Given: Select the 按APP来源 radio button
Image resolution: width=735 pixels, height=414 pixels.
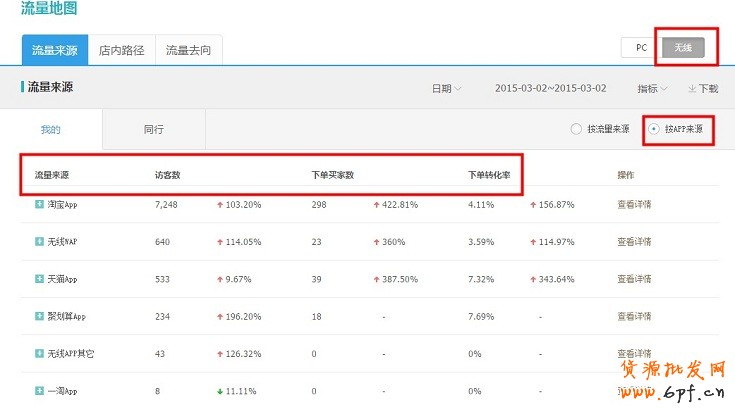Looking at the screenshot, I should tap(654, 129).
